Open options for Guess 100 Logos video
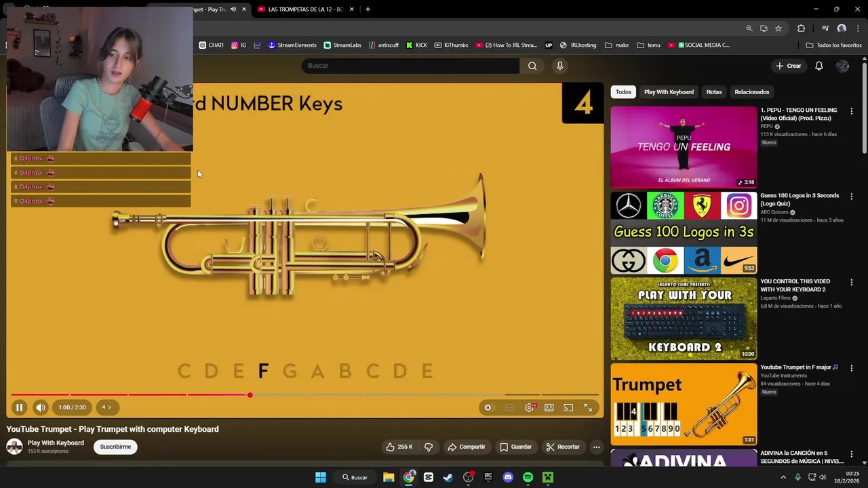 [852, 197]
